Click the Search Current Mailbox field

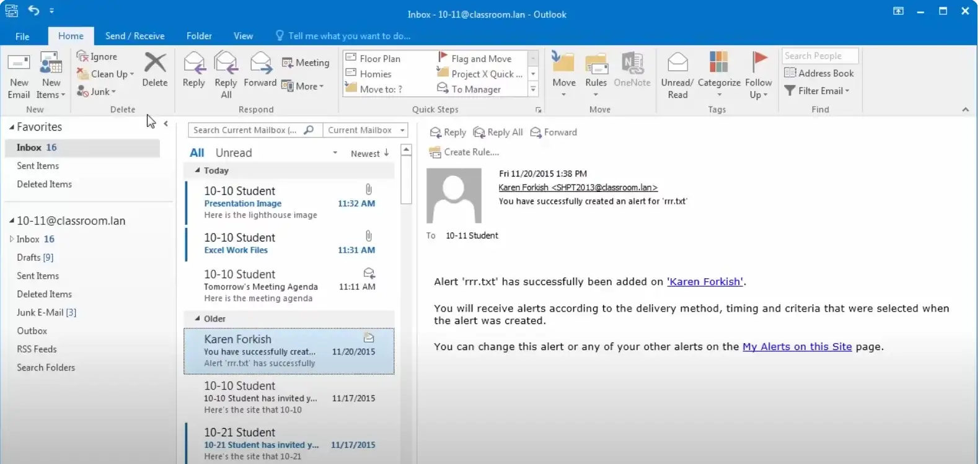[x=245, y=130]
